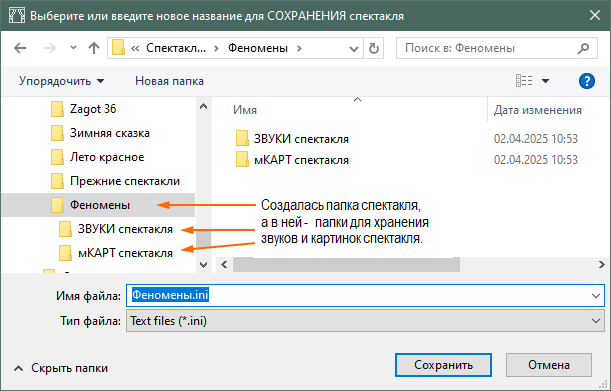
Task: Select мКАРТ спектакля folder in file list
Action: (x=301, y=160)
